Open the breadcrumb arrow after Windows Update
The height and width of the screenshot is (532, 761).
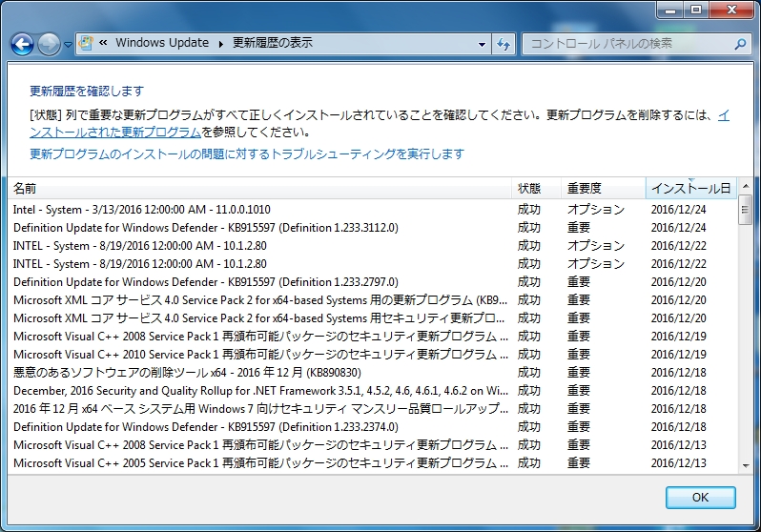pos(221,44)
